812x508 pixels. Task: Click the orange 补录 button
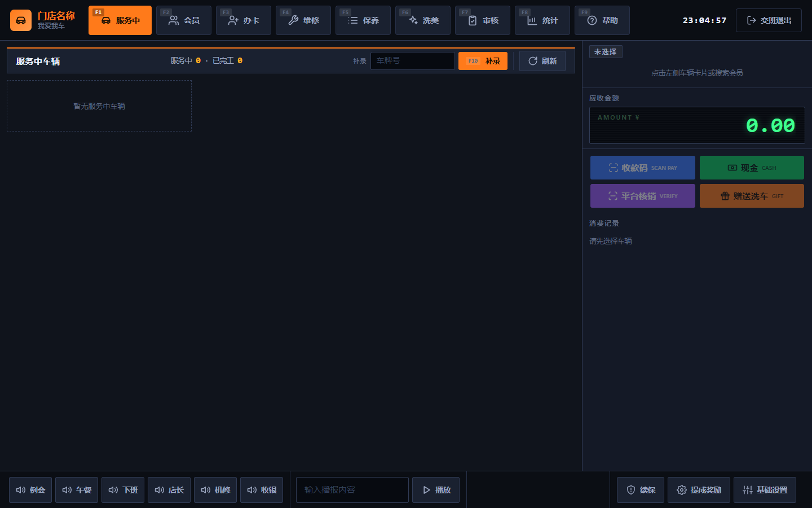coord(483,61)
